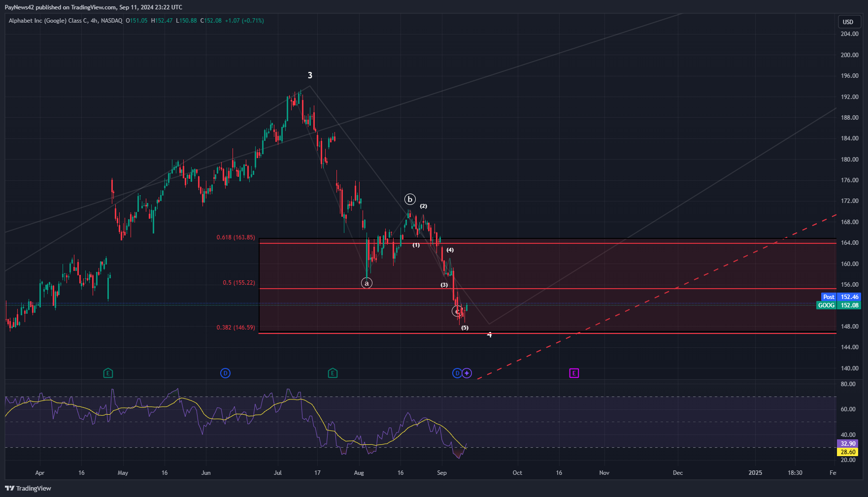Click the green earnings E marker near May

108,373
